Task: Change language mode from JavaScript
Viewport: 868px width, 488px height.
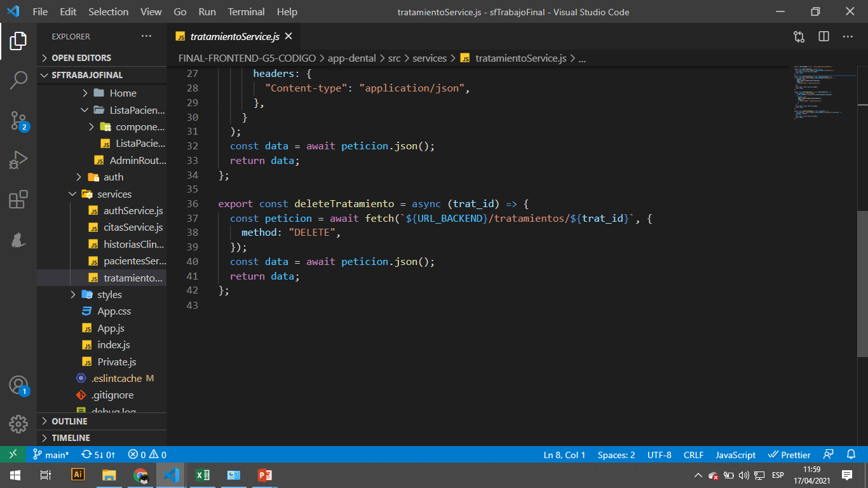Action: coord(736,454)
